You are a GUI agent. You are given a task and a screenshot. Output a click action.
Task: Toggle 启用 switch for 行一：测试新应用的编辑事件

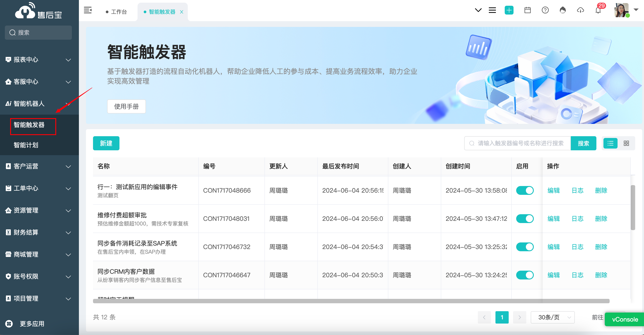point(525,190)
